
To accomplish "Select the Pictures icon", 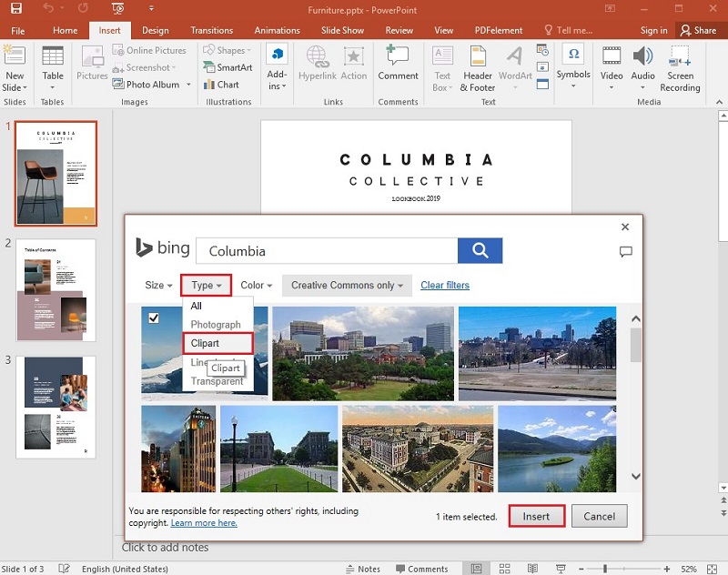I will [x=92, y=66].
